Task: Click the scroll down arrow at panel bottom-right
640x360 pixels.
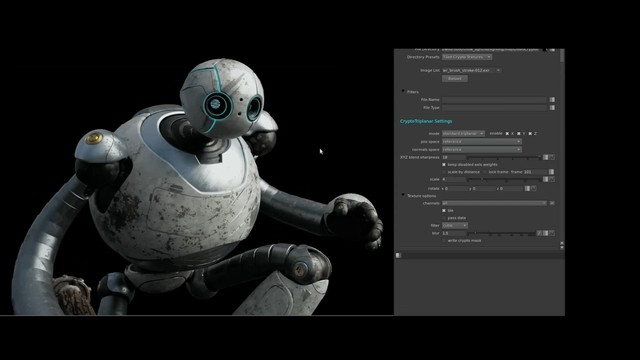Action: tap(562, 247)
